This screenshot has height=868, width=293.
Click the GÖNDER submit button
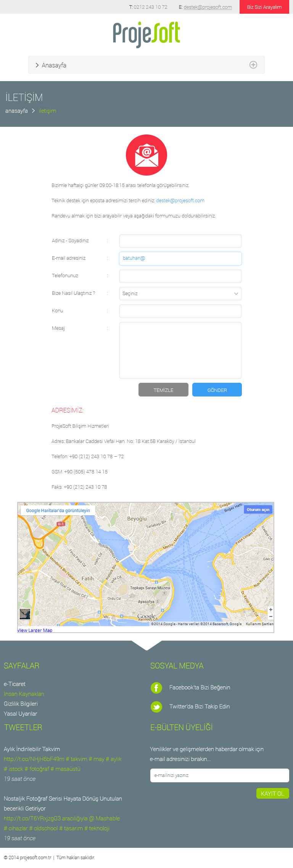click(x=217, y=390)
